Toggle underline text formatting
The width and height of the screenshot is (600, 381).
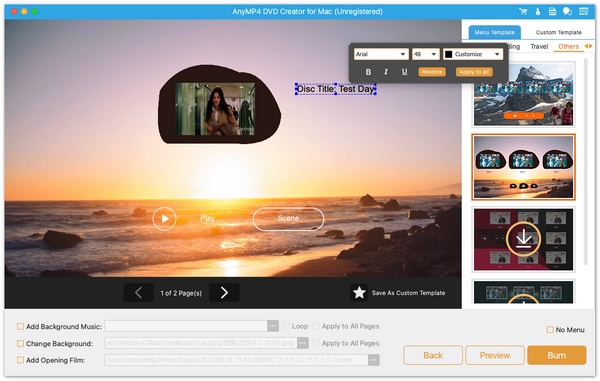[404, 72]
